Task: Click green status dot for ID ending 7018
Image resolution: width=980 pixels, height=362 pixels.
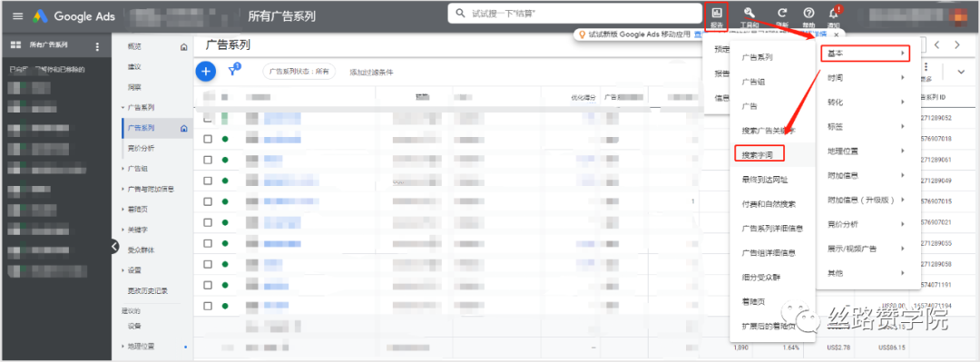Action: [x=225, y=139]
